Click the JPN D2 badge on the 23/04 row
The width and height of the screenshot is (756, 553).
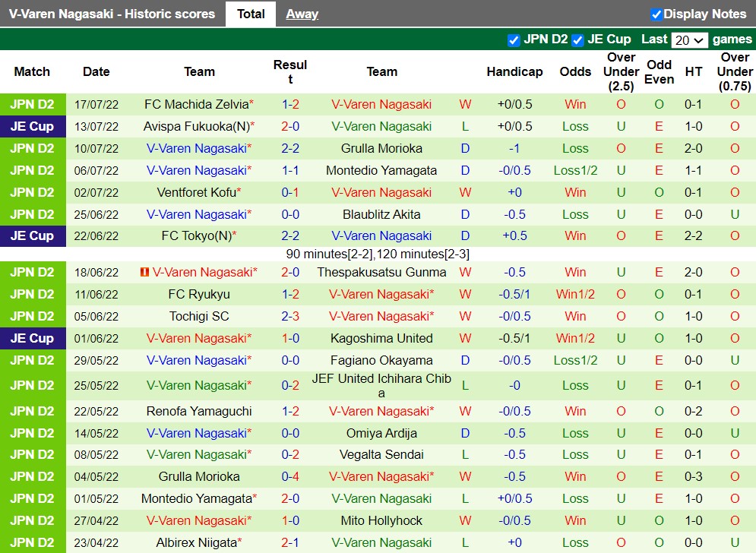coord(31,542)
